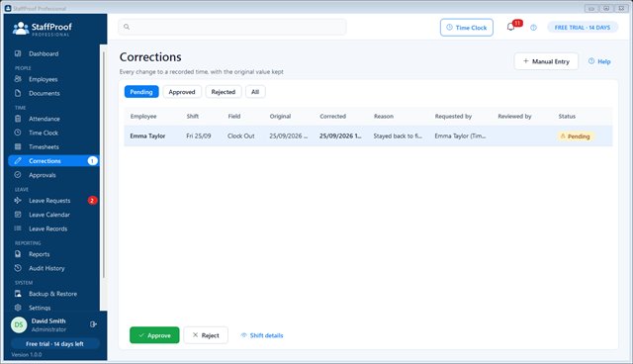Viewport: 633px width, 364px height.
Task: Go to Attendance via its clipboard icon
Action: (18, 119)
